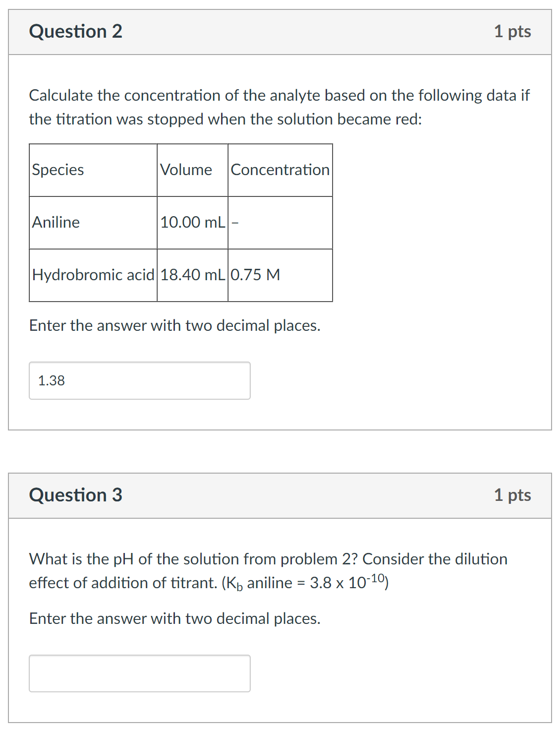Click the Concentration column header cell
The image size is (560, 732).
coord(279,170)
